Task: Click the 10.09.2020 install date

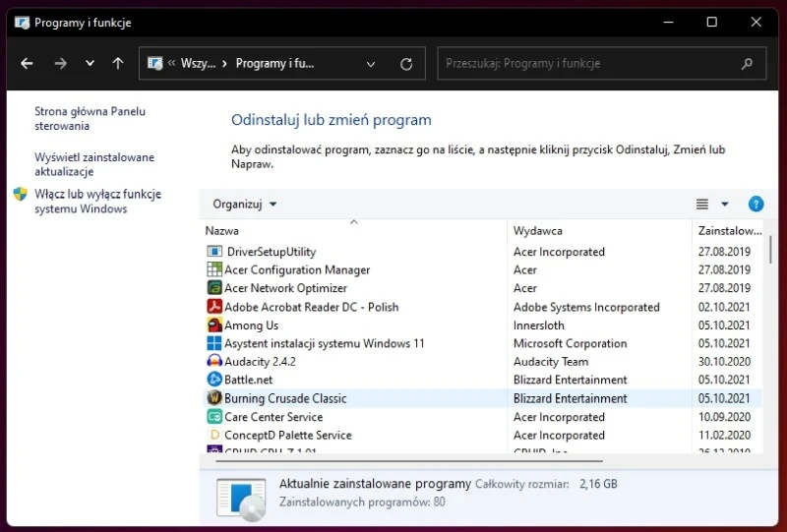Action: click(724, 417)
